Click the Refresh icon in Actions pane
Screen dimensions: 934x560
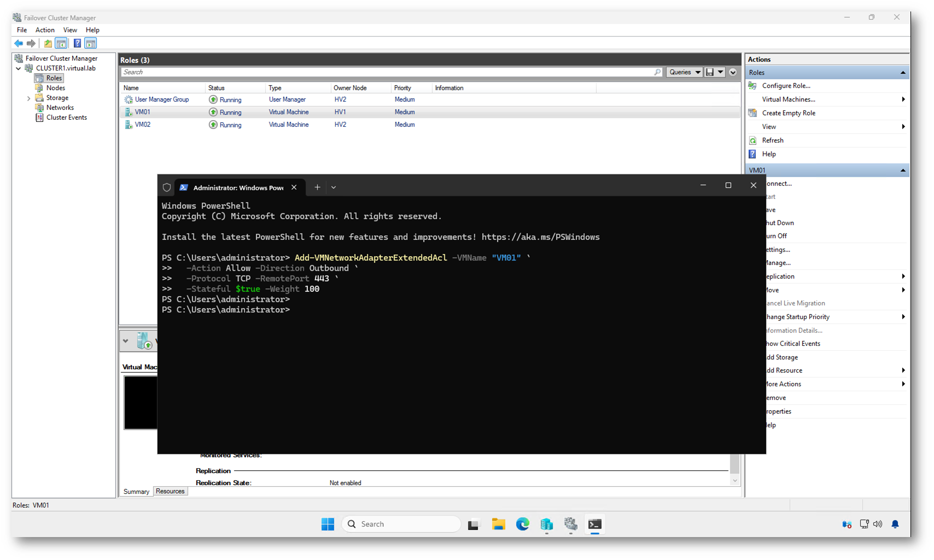tap(753, 140)
